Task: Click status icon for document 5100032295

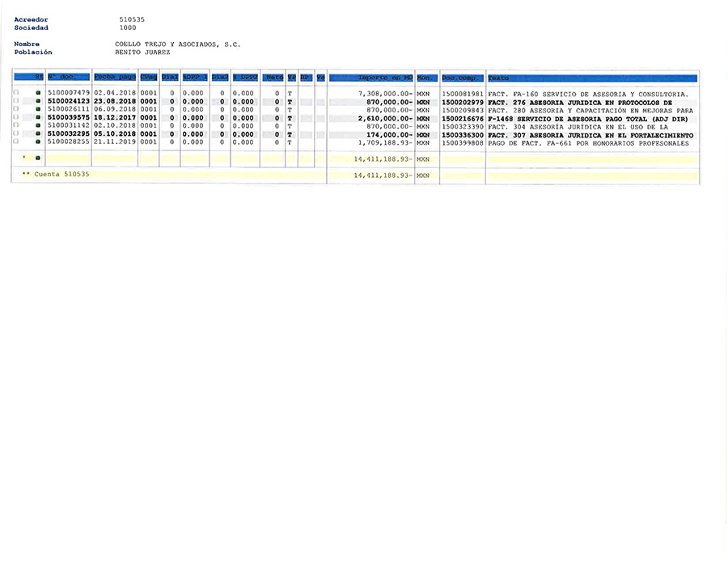Action: point(38,134)
